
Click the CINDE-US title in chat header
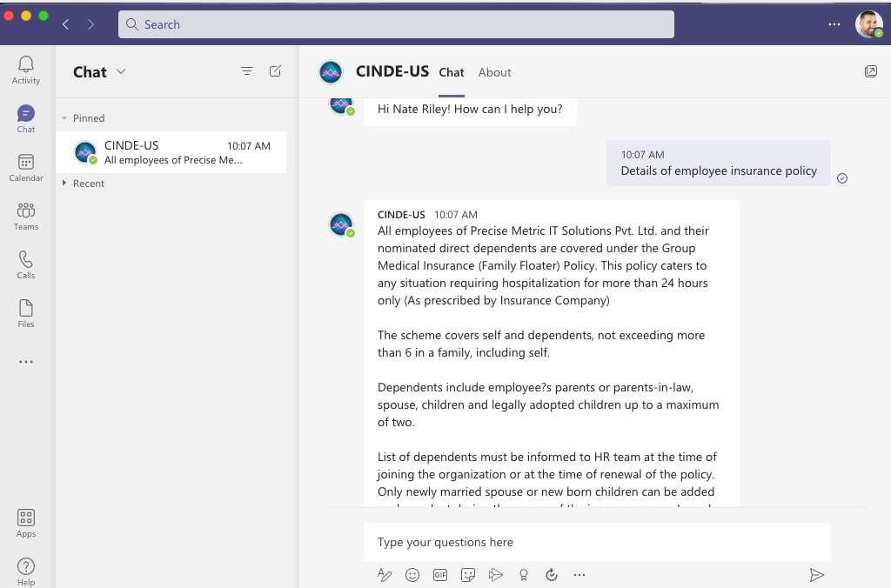point(392,71)
